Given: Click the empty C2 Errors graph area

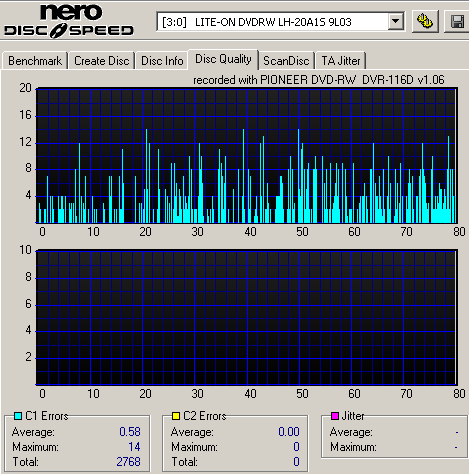Looking at the screenshot, I should click(x=246, y=318).
